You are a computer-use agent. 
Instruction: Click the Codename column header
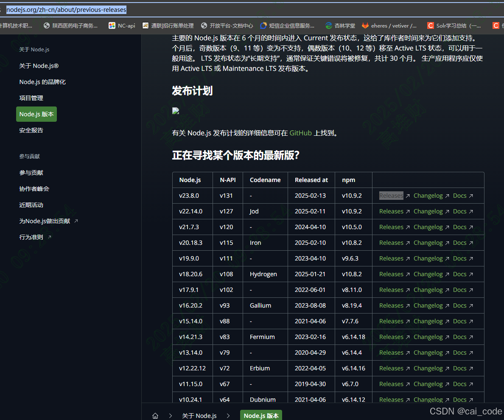tap(265, 180)
